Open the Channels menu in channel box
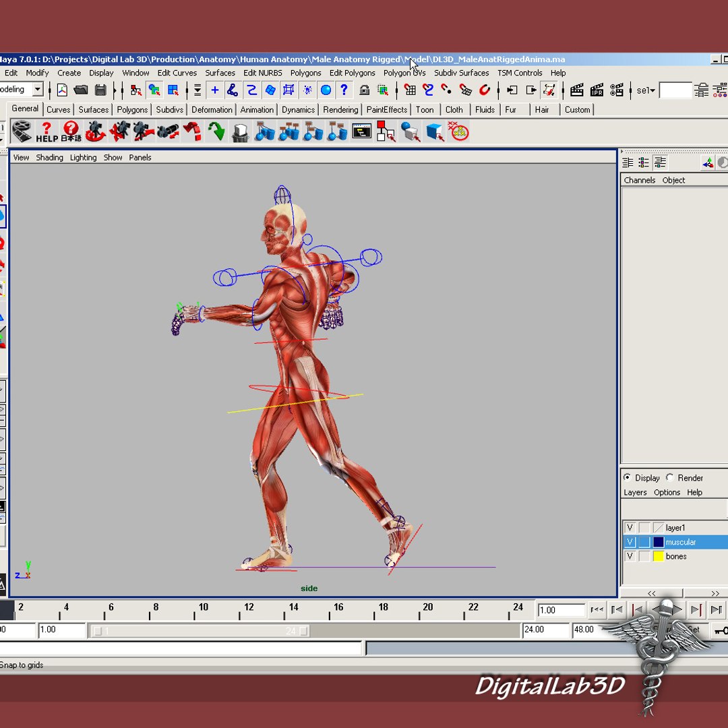This screenshot has height=728, width=728. (x=639, y=180)
